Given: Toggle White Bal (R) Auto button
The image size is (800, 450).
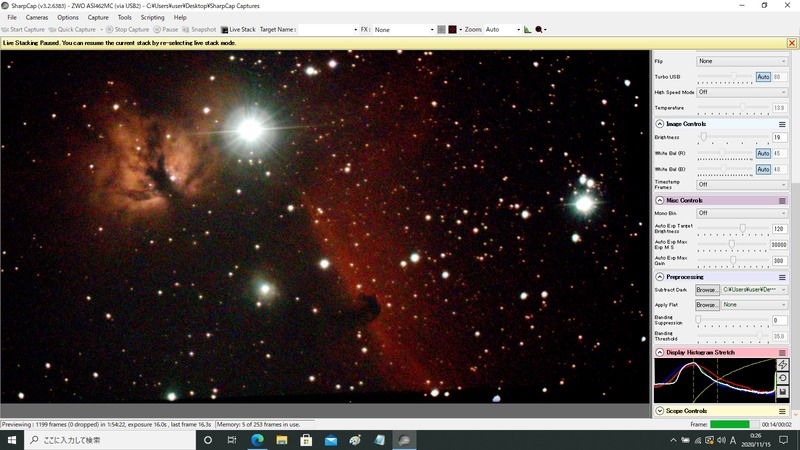Looking at the screenshot, I should (763, 153).
